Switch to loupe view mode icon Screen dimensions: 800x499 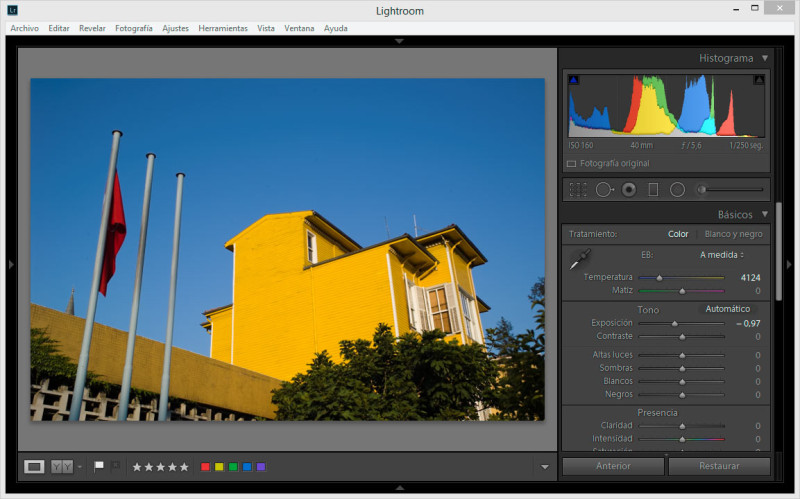coord(34,466)
